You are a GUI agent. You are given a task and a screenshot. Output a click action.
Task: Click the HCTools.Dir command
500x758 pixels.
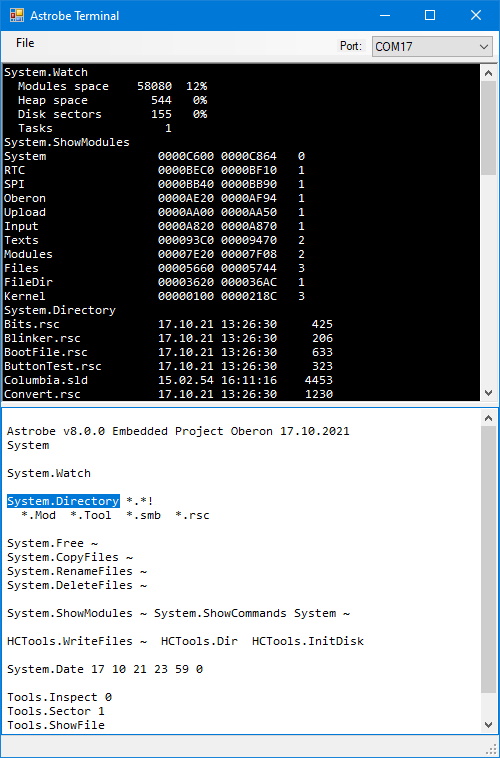click(x=199, y=641)
